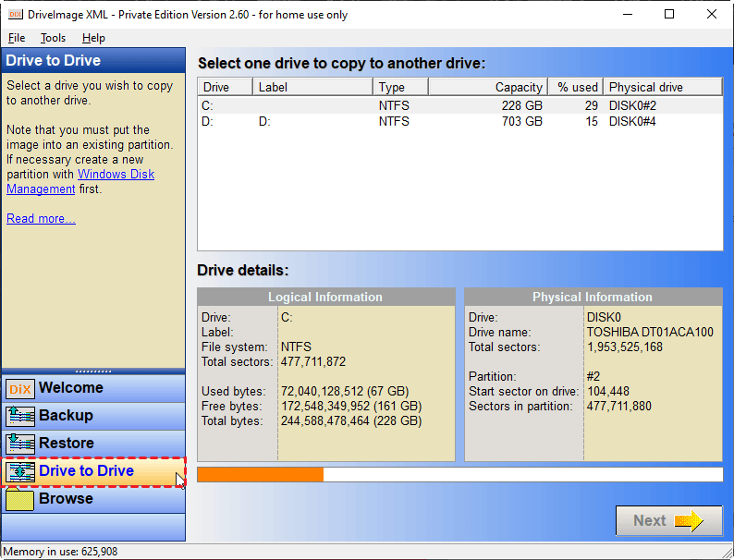Click the DiX Welcome icon in sidebar
The width and height of the screenshot is (734, 560).
coord(19,389)
